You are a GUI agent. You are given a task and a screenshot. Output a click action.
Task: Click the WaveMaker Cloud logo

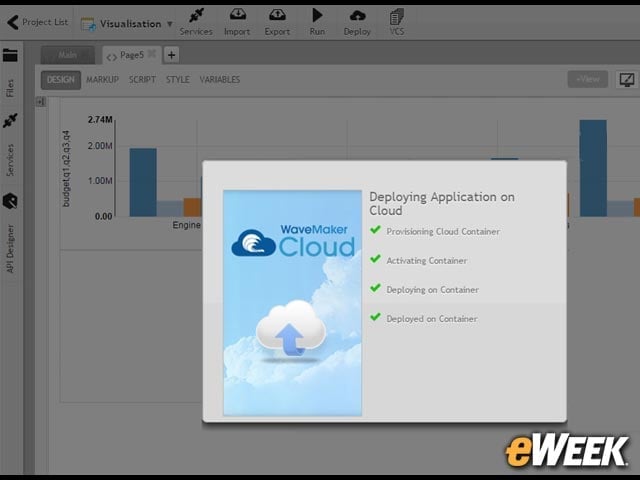tap(293, 242)
